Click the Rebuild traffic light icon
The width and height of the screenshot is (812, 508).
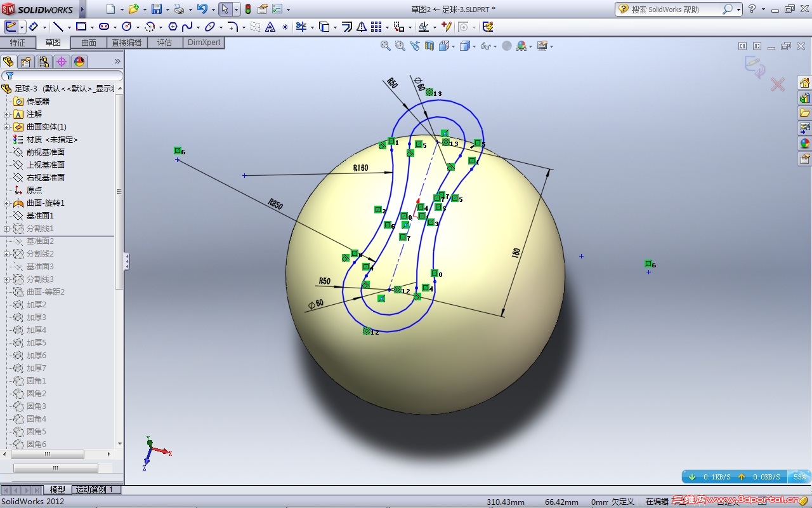[247, 9]
